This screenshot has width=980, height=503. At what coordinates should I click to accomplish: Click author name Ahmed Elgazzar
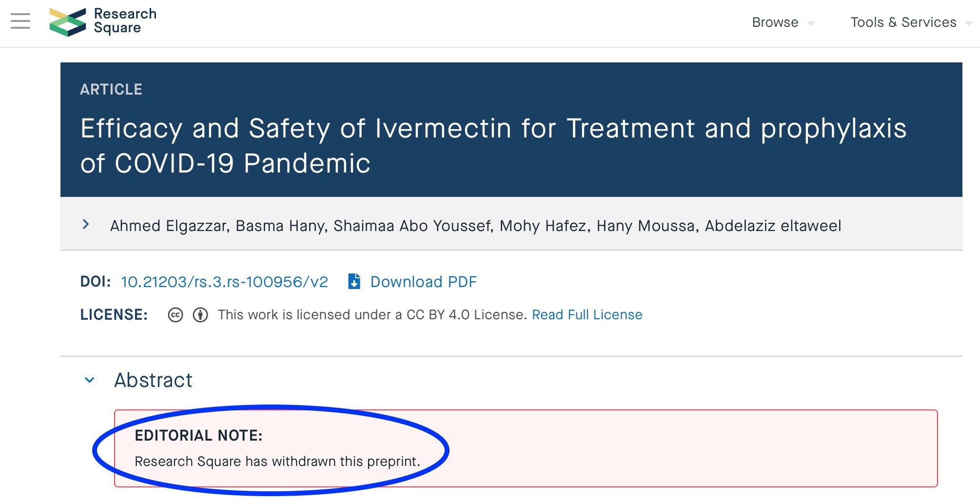[x=169, y=226]
